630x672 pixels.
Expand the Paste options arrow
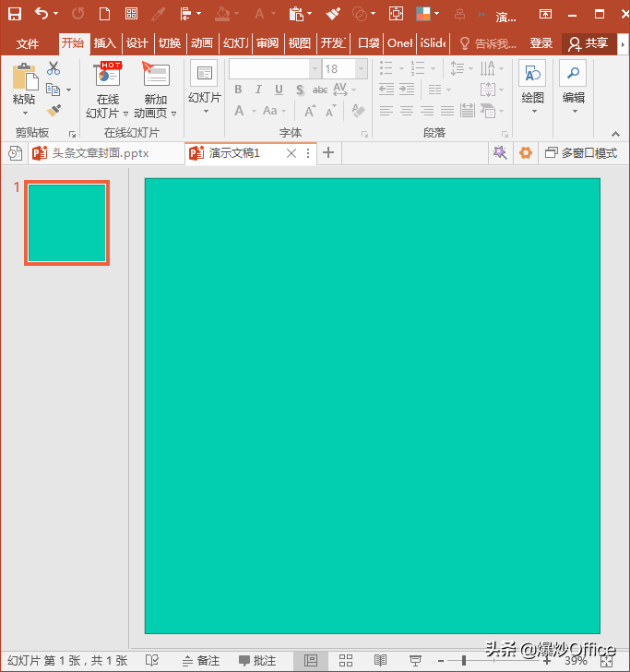[25, 113]
